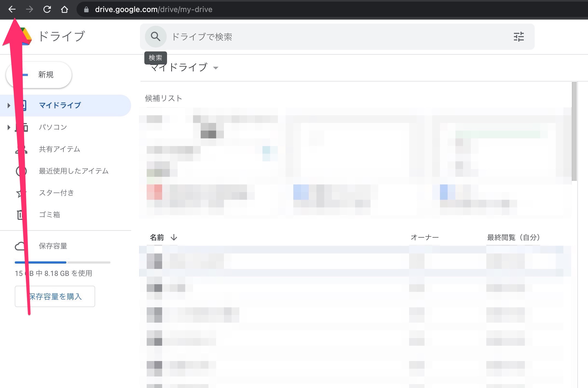Screen dimensions: 588x388
Task: Expand the パソコン tree arrow
Action: (9, 127)
